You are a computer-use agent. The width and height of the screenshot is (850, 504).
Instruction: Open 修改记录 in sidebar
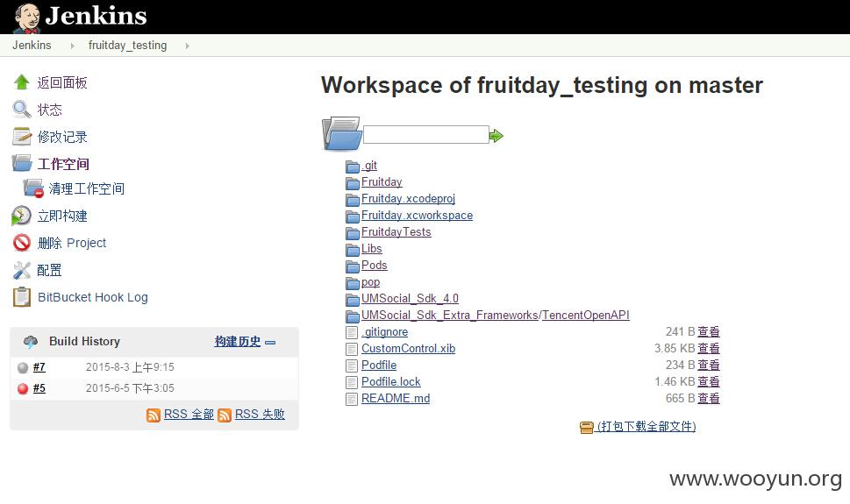click(62, 137)
